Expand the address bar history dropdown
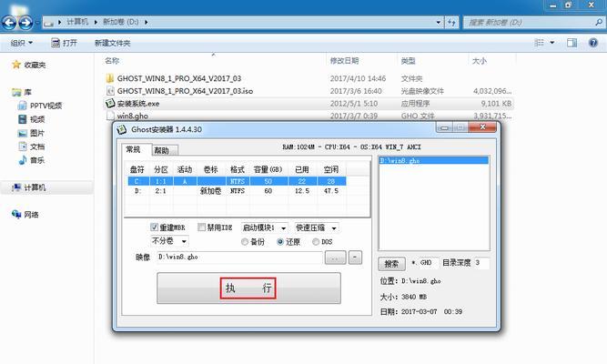 pos(439,23)
